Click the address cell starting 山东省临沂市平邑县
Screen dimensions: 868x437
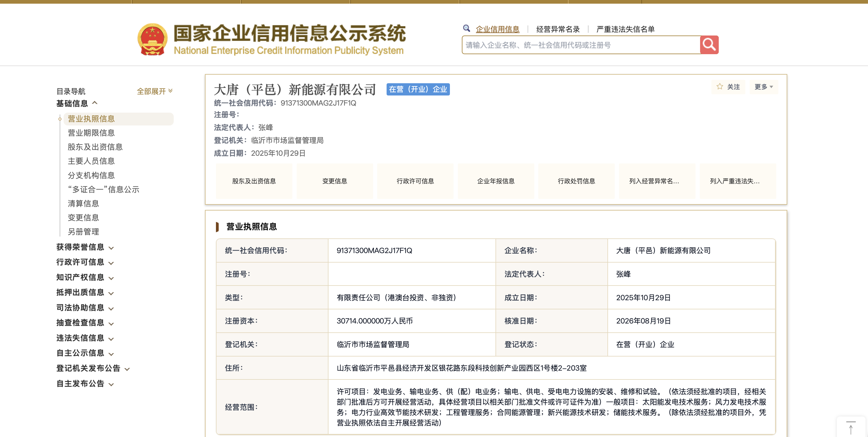click(461, 368)
